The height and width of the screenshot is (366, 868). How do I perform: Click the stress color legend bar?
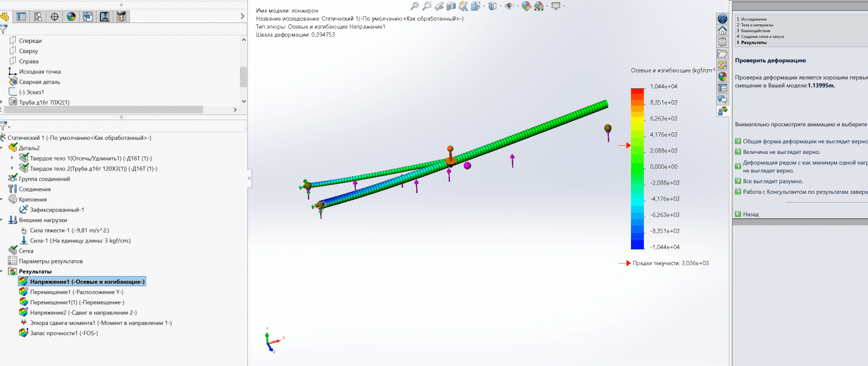coord(637,168)
